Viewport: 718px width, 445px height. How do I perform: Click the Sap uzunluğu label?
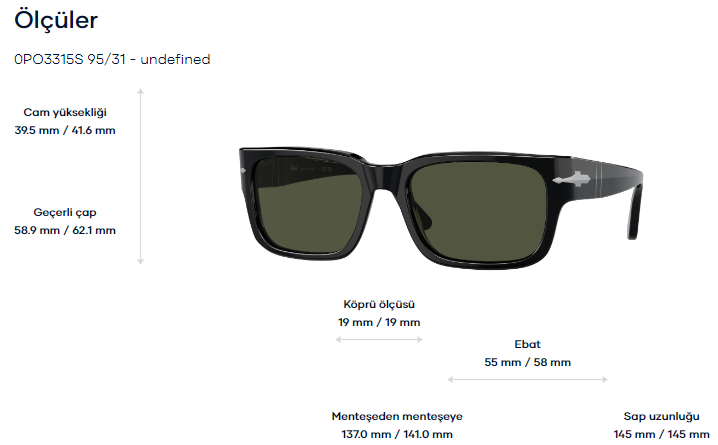point(662,417)
